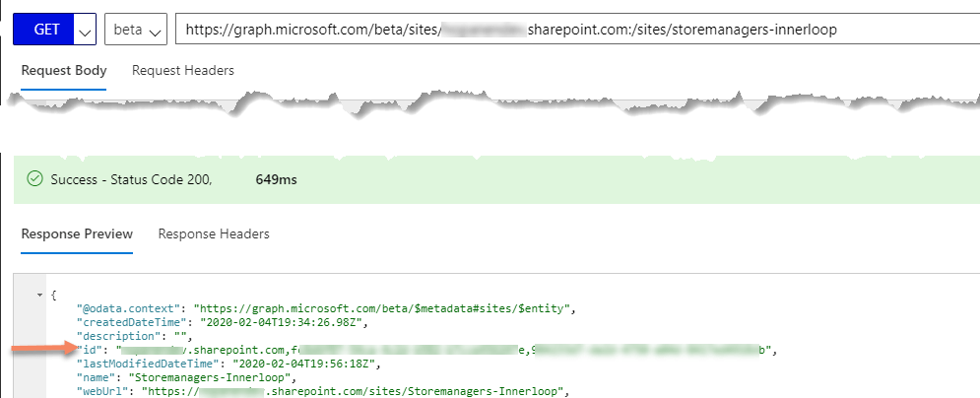The image size is (980, 398).
Task: Switch to the Response Headers tab
Action: tap(214, 234)
